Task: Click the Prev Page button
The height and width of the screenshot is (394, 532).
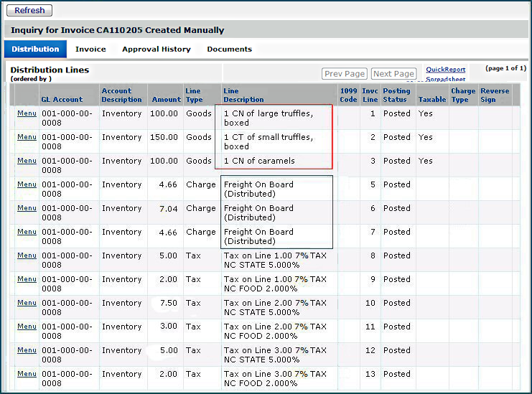Action: pos(344,74)
